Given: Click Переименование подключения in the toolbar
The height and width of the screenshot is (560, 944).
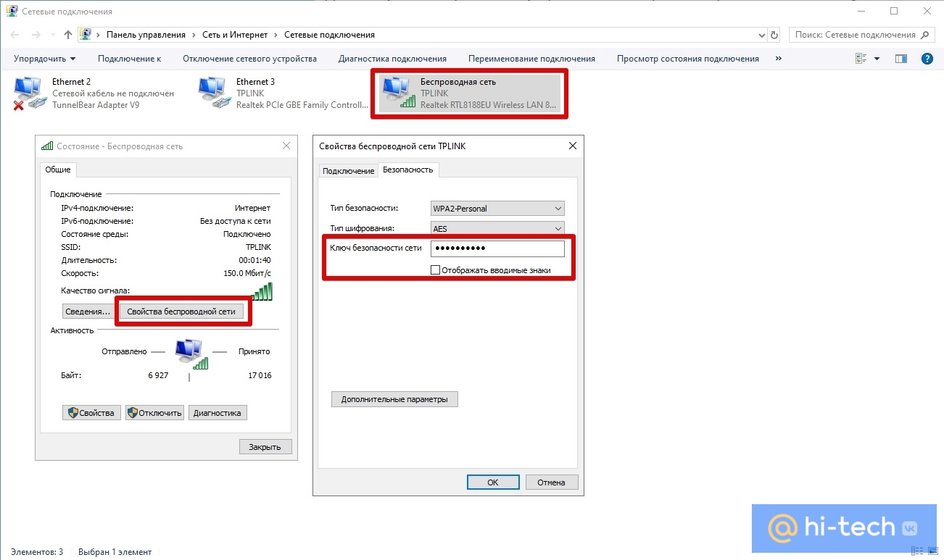Looking at the screenshot, I should 532,58.
